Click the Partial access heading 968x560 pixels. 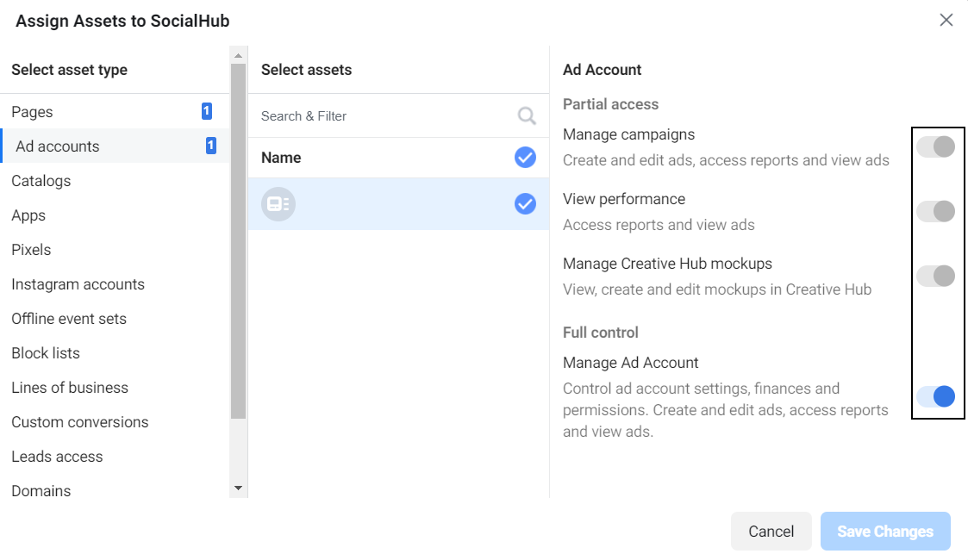pyautogui.click(x=610, y=104)
